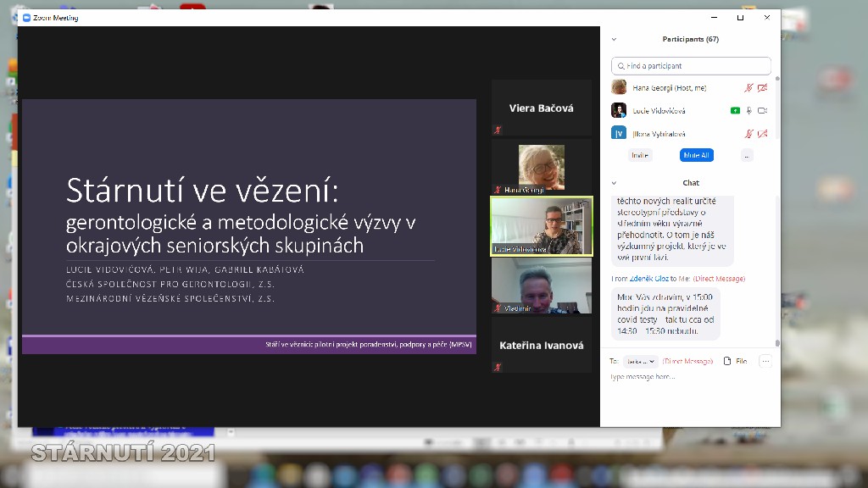This screenshot has width=868, height=488.
Task: Click the File attachment icon in chat
Action: pos(727,361)
